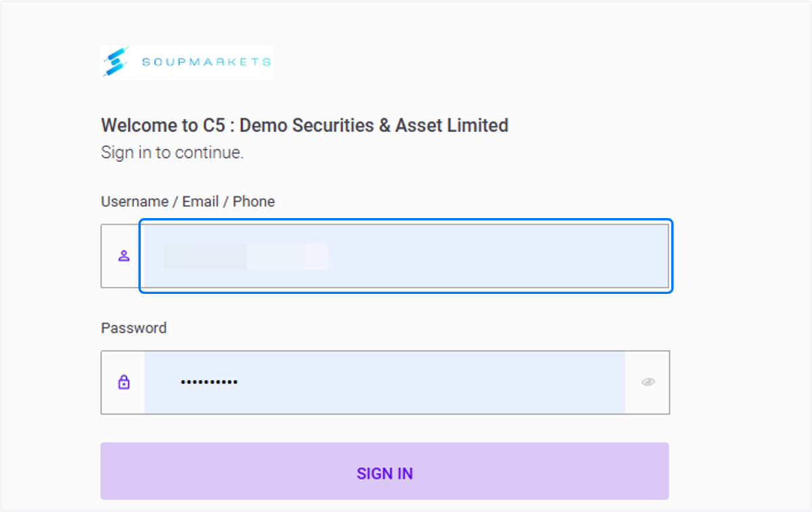Click the word 'Email' in the username label
Screen dimensions: 812x512
pyautogui.click(x=200, y=202)
